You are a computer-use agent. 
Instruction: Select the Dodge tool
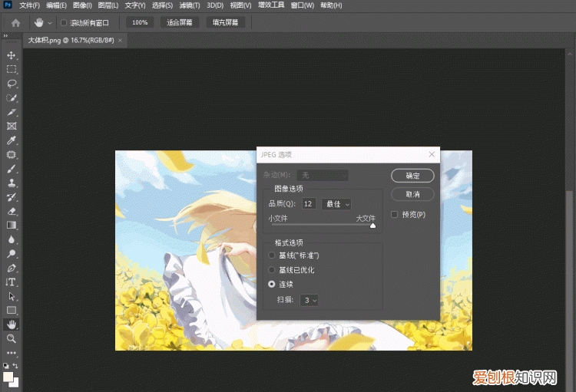click(x=12, y=254)
